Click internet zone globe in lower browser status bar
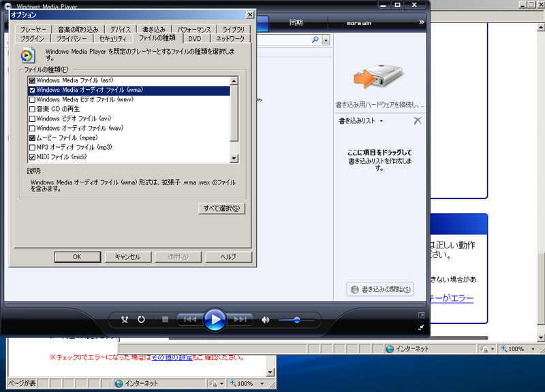The width and height of the screenshot is (545, 392). click(x=119, y=384)
